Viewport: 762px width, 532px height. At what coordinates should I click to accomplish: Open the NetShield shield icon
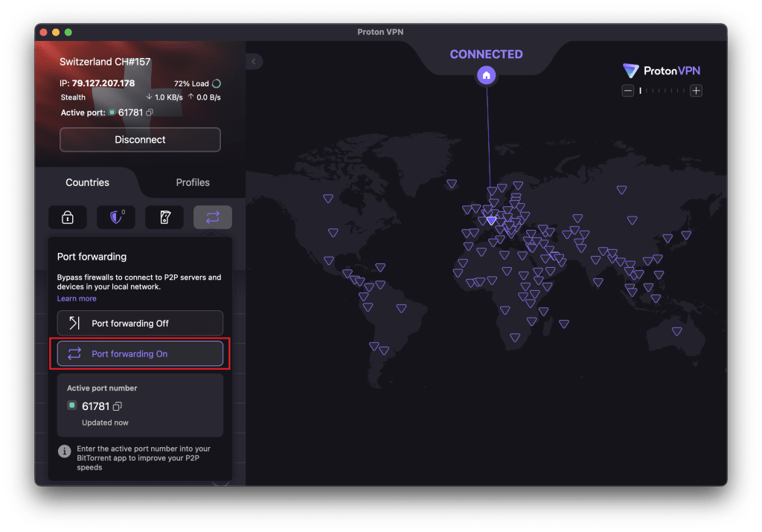pyautogui.click(x=116, y=217)
